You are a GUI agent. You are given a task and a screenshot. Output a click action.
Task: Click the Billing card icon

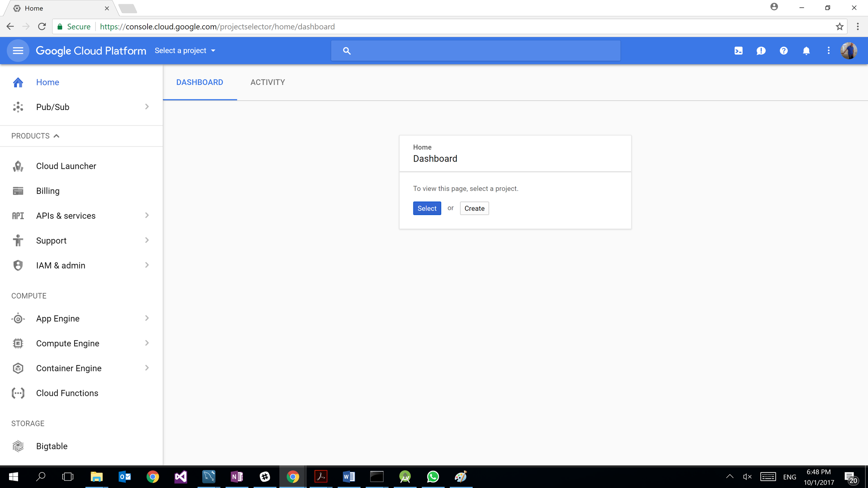click(18, 191)
